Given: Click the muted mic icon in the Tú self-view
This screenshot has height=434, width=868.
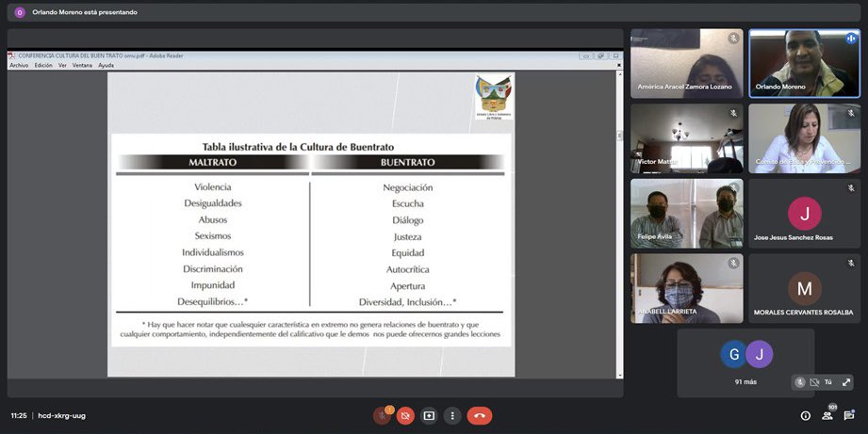Looking at the screenshot, I should [800, 382].
